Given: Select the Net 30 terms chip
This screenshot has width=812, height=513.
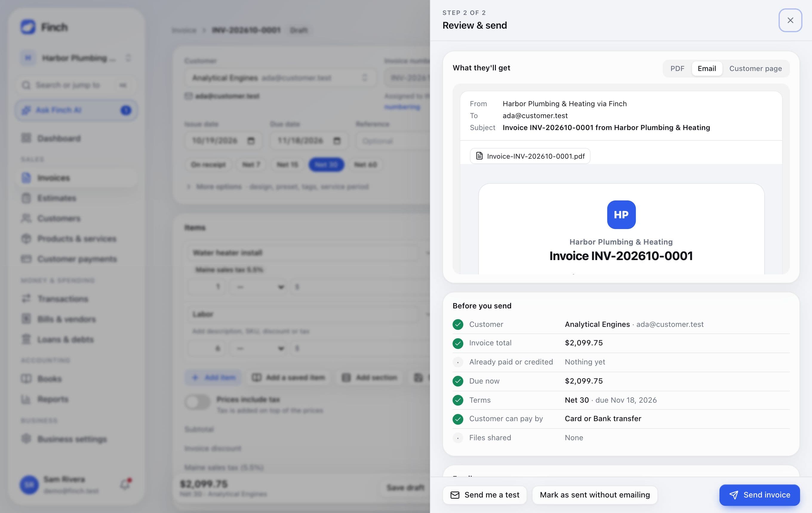Looking at the screenshot, I should click(326, 164).
